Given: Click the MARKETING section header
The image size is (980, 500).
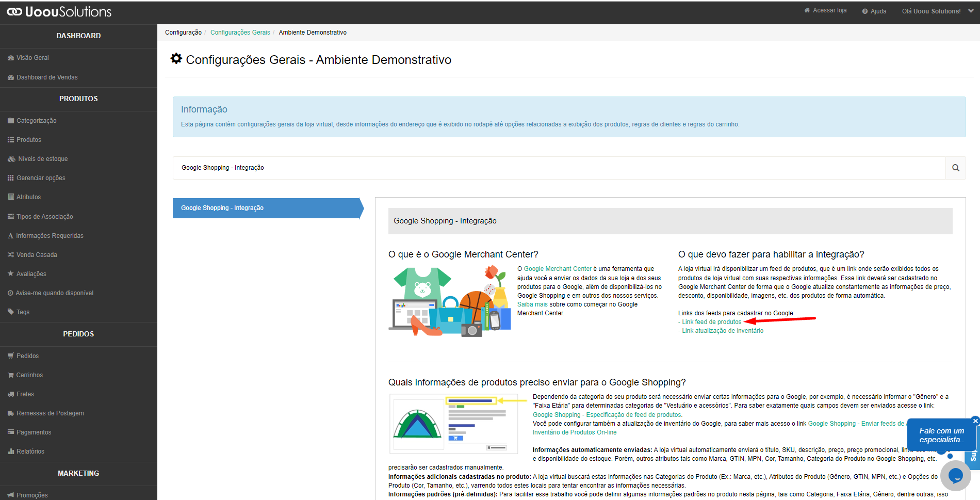Looking at the screenshot, I should pos(78,473).
